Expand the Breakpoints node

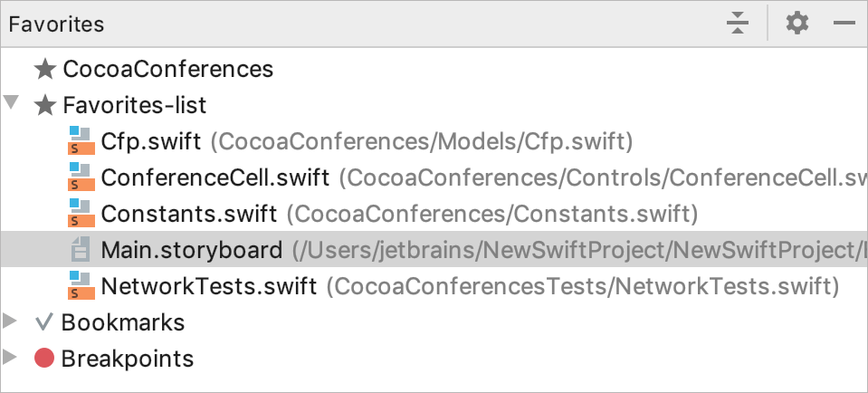tap(9, 357)
